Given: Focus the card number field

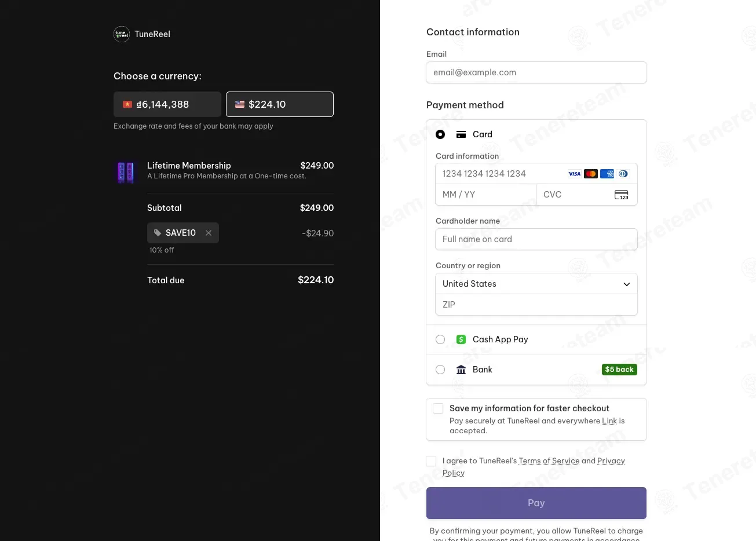Looking at the screenshot, I should (536, 174).
